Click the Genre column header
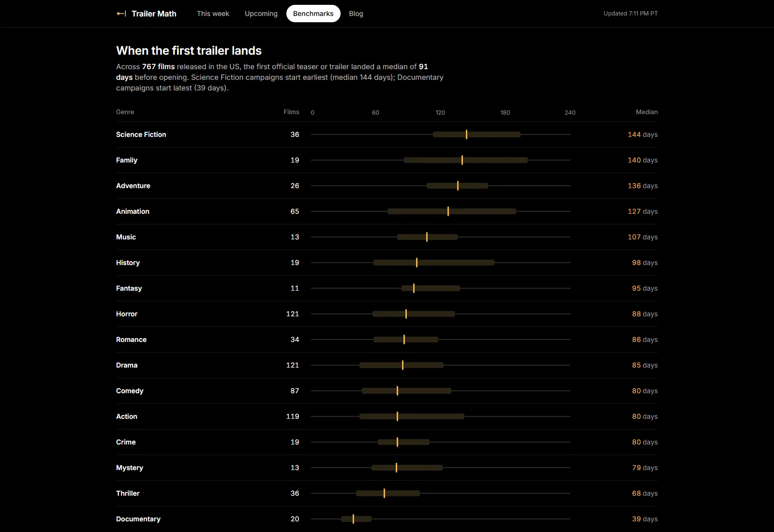774x532 pixels. click(125, 112)
